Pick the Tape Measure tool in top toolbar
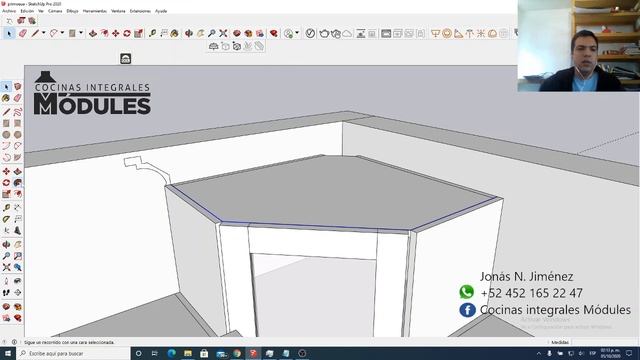Screen dimensions: 640x360 (152, 33)
